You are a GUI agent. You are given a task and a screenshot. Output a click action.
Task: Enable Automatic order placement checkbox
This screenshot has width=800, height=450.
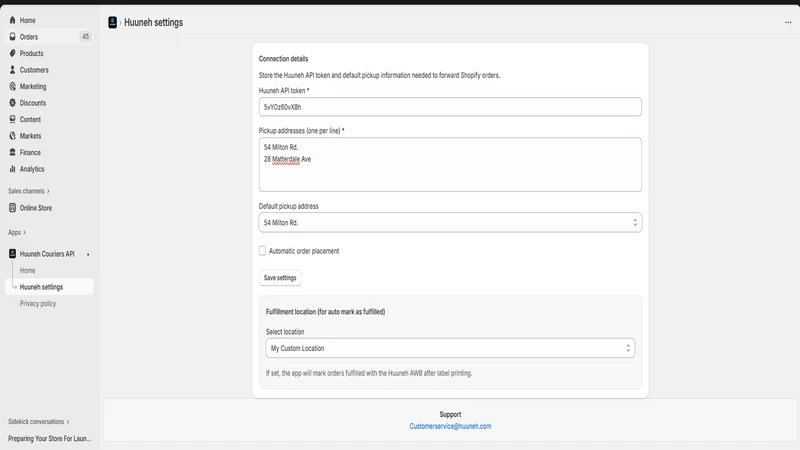coord(262,251)
